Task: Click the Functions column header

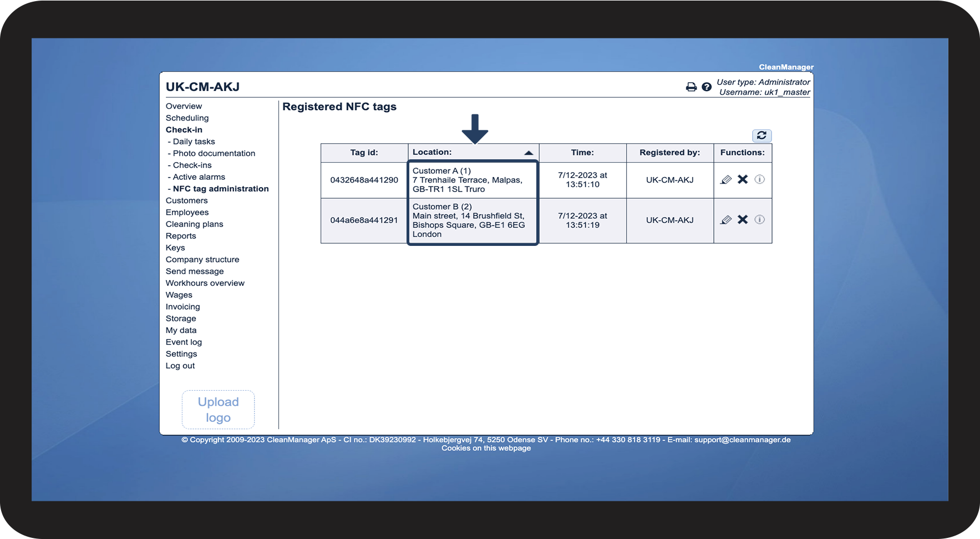Action: [x=742, y=153]
